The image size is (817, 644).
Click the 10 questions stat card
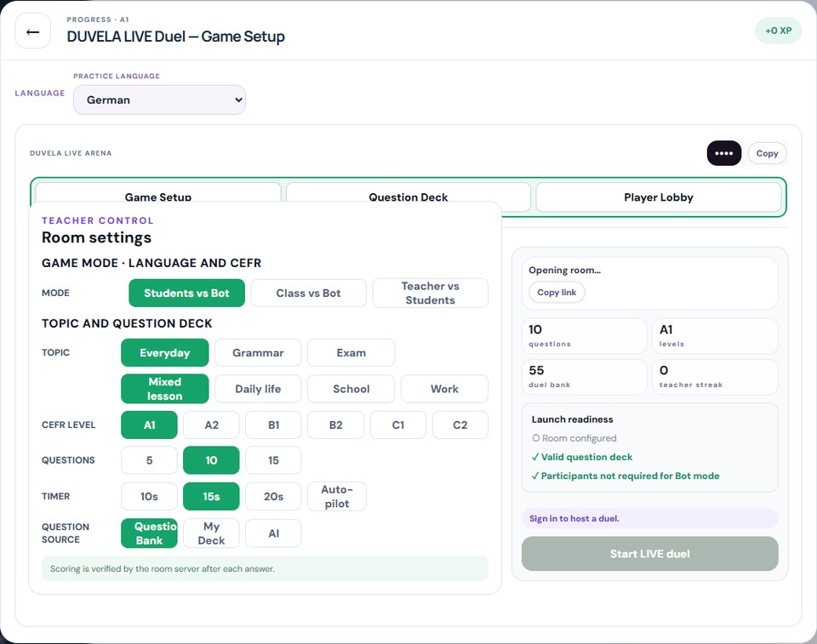(x=585, y=336)
